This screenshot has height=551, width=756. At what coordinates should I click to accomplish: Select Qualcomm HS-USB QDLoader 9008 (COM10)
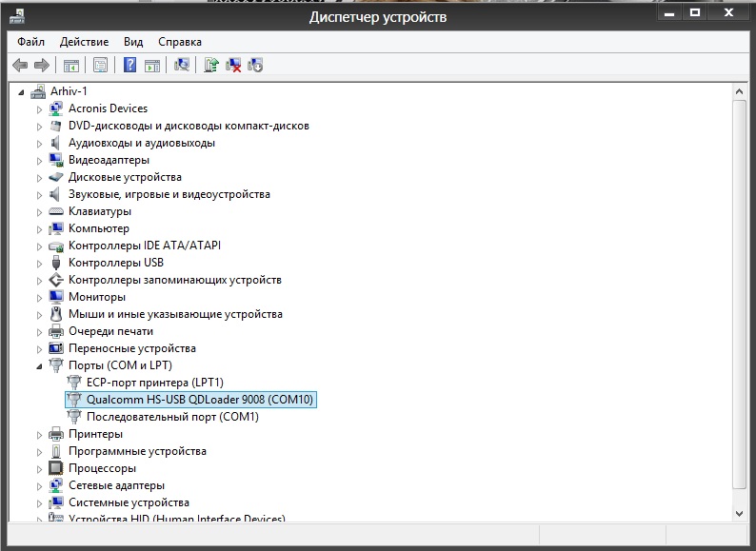[x=191, y=400]
